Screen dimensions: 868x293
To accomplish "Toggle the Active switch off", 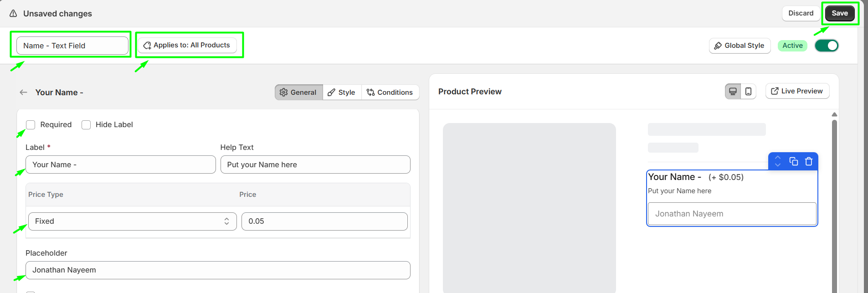I will [826, 46].
